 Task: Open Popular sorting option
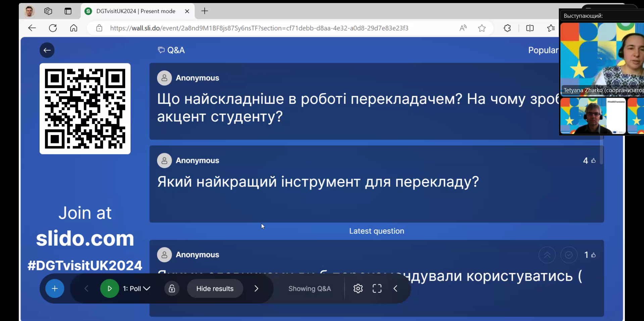tap(543, 50)
